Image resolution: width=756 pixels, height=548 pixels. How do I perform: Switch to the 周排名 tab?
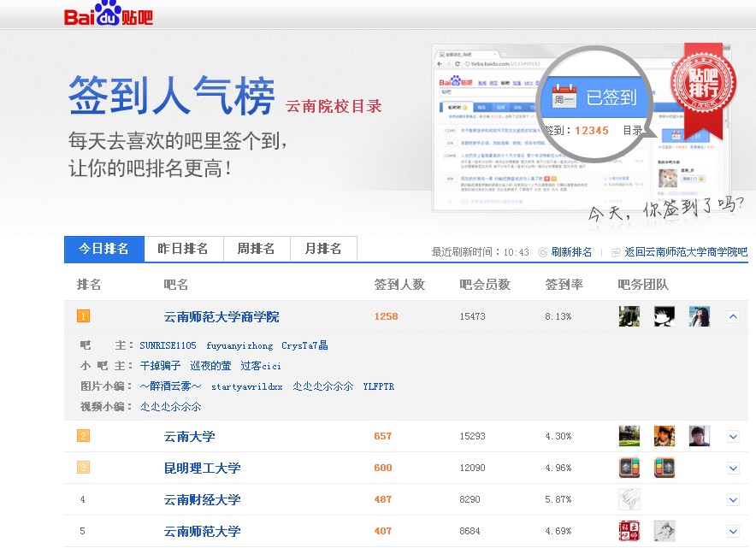click(x=257, y=249)
